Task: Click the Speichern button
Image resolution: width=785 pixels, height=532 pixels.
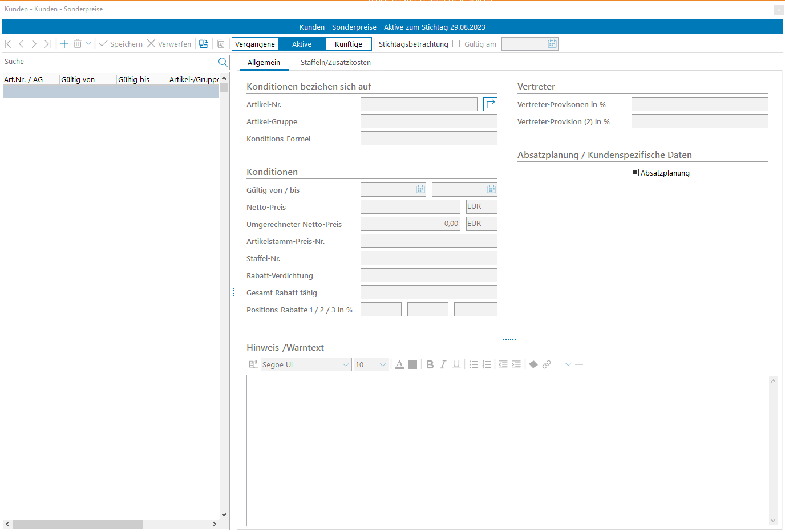Action: [120, 44]
